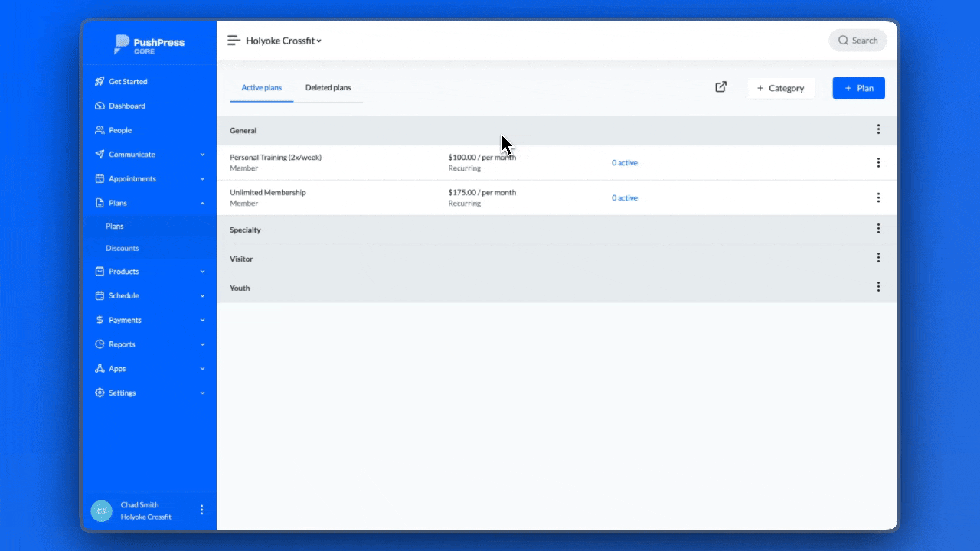This screenshot has width=980, height=551.
Task: Open three-dot menu for Unlimited Membership
Action: pos(878,197)
